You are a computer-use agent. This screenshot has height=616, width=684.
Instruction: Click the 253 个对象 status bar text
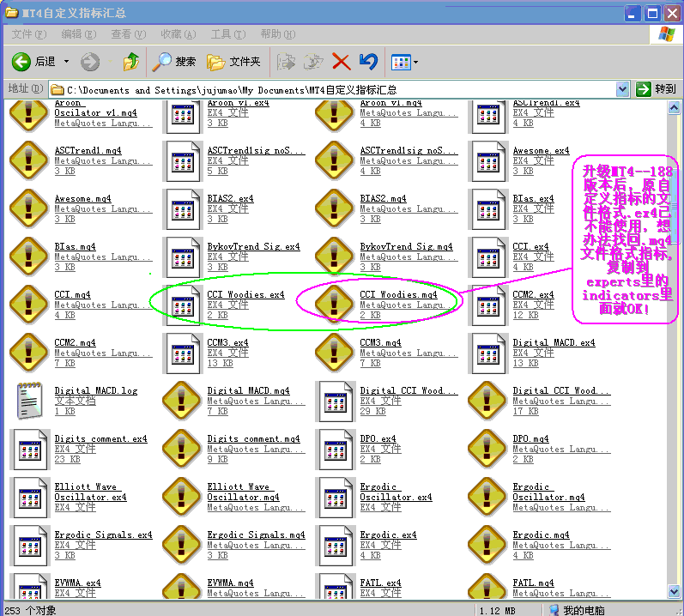30,610
